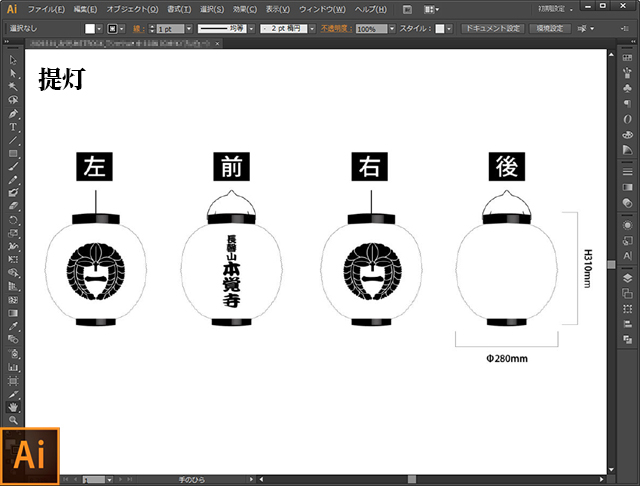The width and height of the screenshot is (640, 486).
Task: Click the ドキュメント設定 button
Action: (x=493, y=29)
